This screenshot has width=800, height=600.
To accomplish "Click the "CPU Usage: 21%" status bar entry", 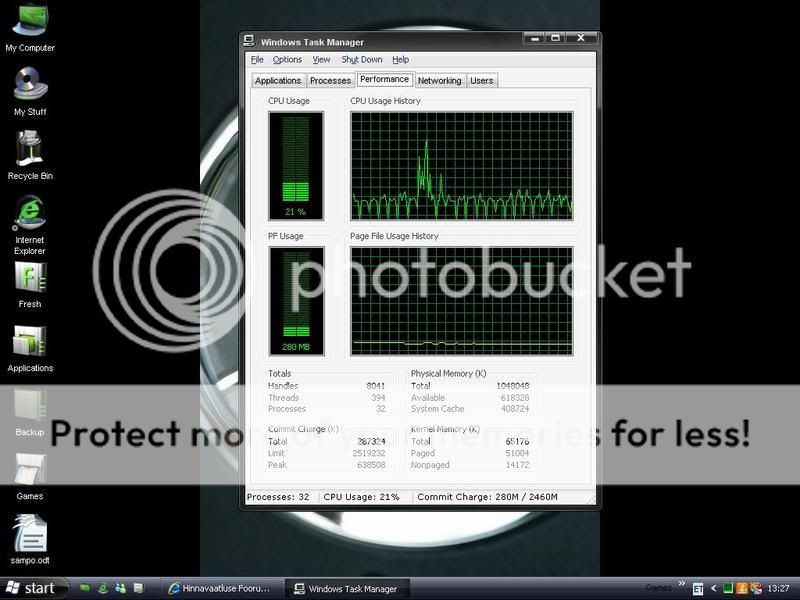I will [362, 497].
